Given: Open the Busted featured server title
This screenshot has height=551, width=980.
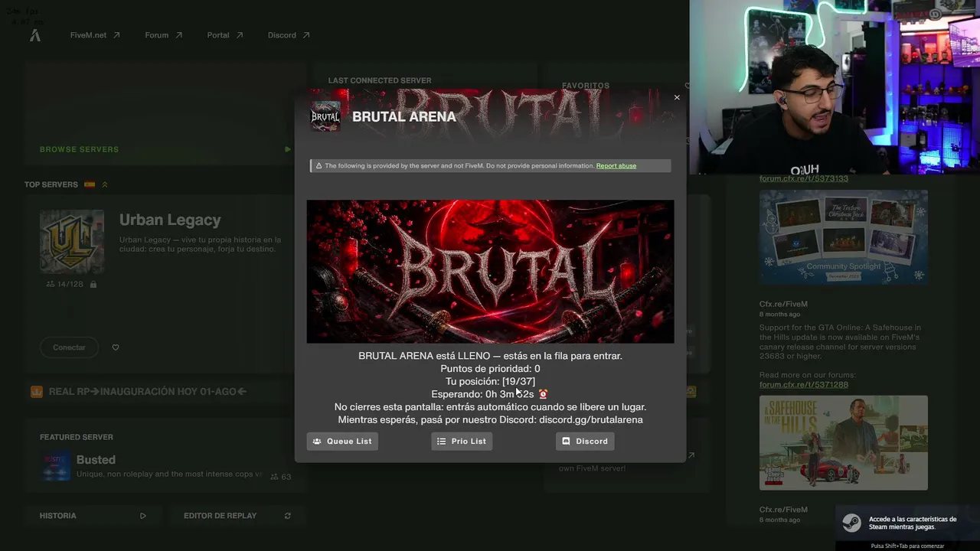Looking at the screenshot, I should (x=96, y=460).
